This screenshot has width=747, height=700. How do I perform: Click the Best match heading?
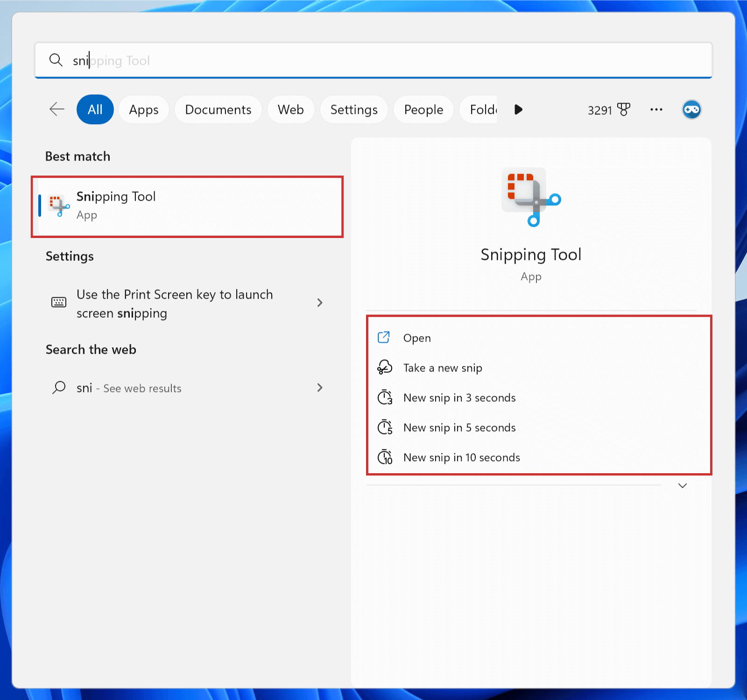[78, 156]
